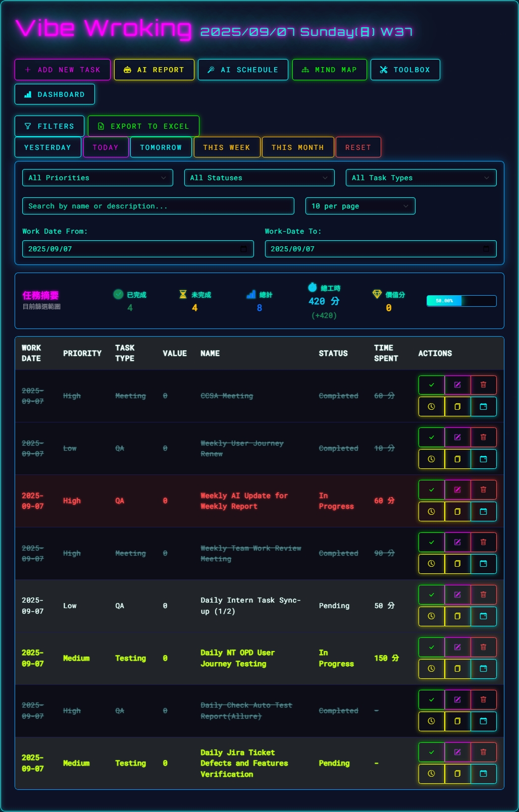Expand the All Statuses dropdown

[x=259, y=178]
